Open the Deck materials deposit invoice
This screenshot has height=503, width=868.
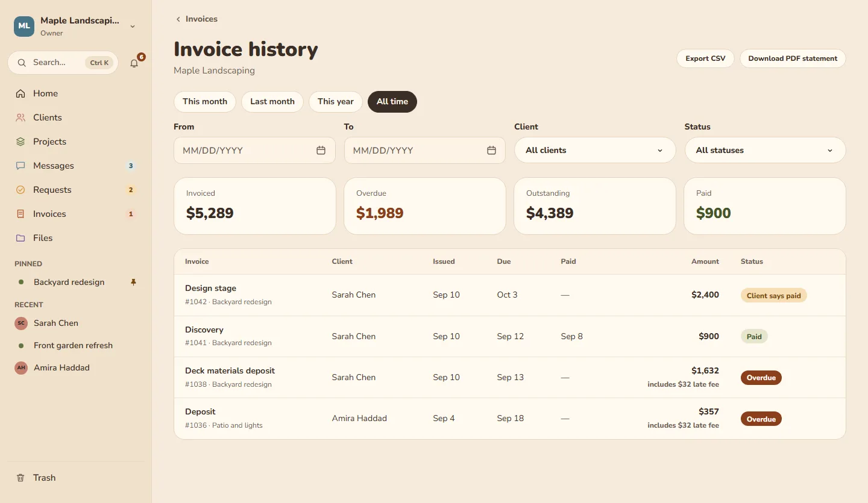click(510, 377)
